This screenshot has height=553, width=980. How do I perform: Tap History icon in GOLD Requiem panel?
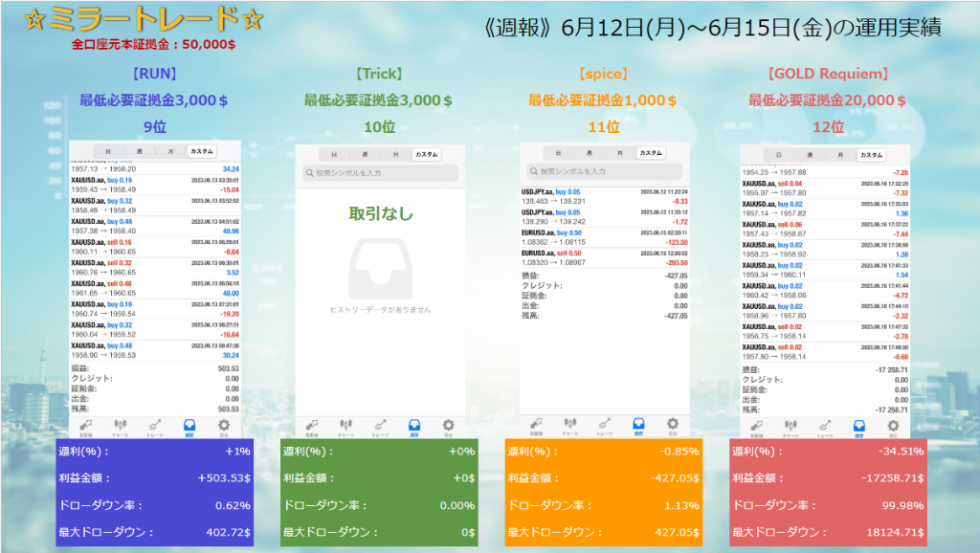tap(859, 427)
